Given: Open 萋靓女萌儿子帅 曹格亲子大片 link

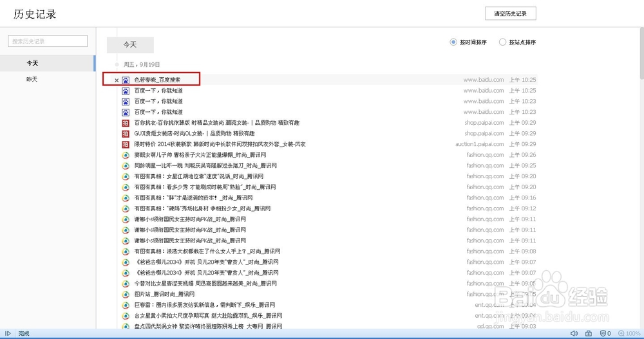Looking at the screenshot, I should click(x=200, y=155).
